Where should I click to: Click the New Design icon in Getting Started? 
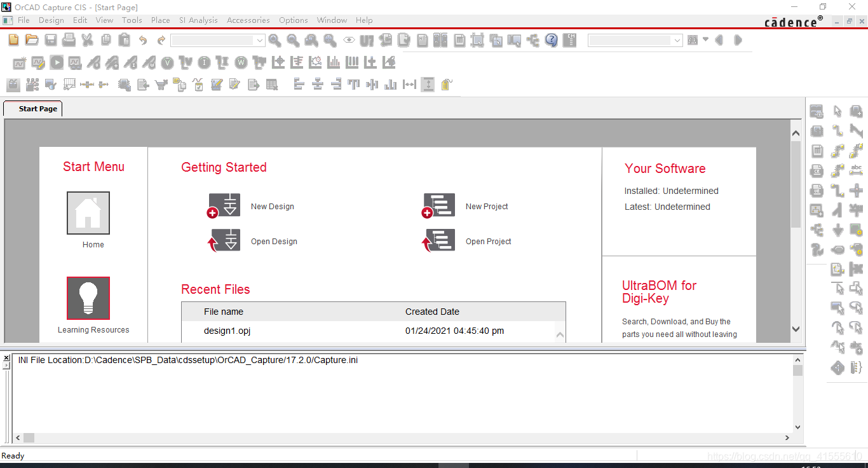point(224,205)
